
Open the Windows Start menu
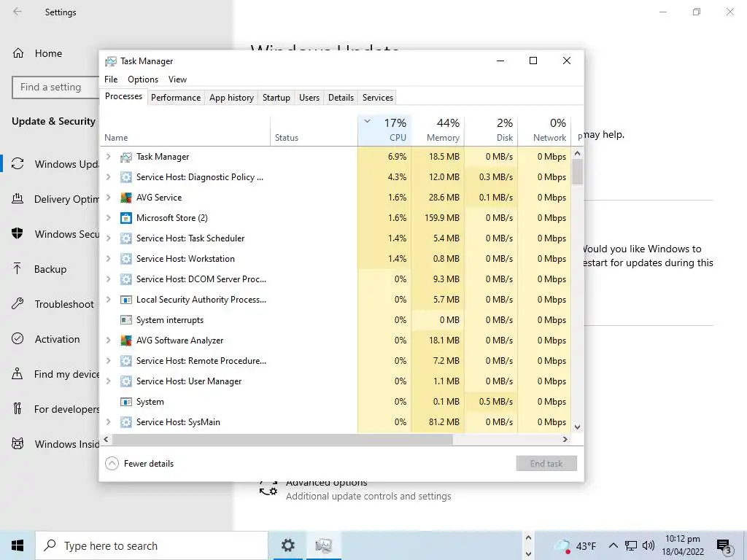tap(18, 545)
